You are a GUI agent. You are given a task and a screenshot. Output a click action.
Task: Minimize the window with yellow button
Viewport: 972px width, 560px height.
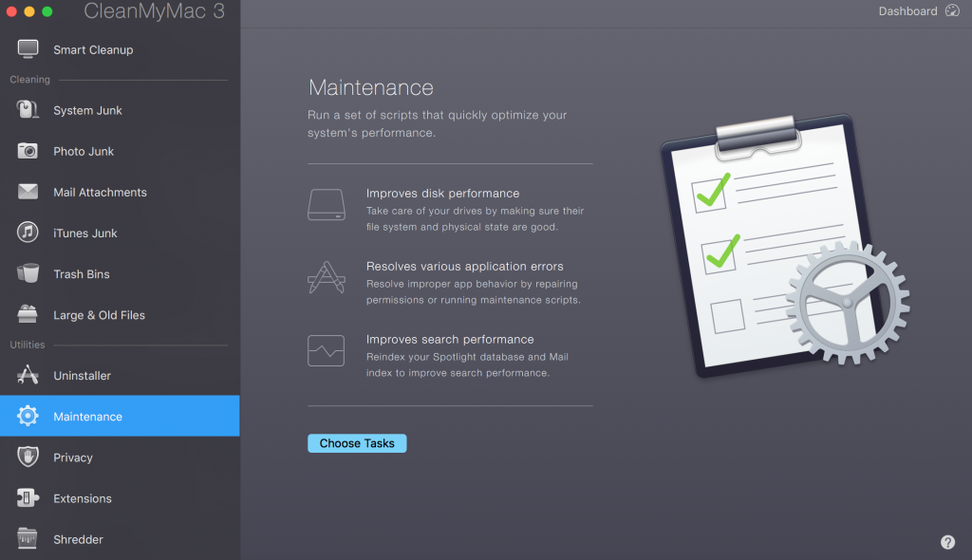pyautogui.click(x=29, y=11)
